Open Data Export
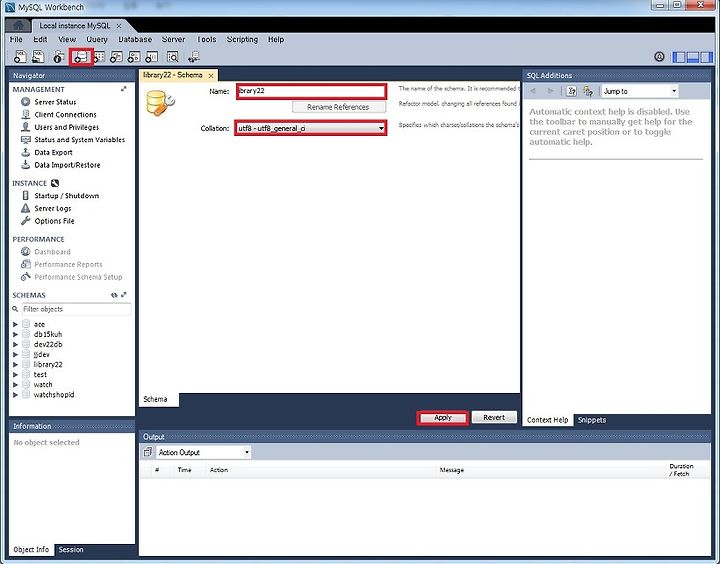This screenshot has width=720, height=564. click(x=53, y=152)
